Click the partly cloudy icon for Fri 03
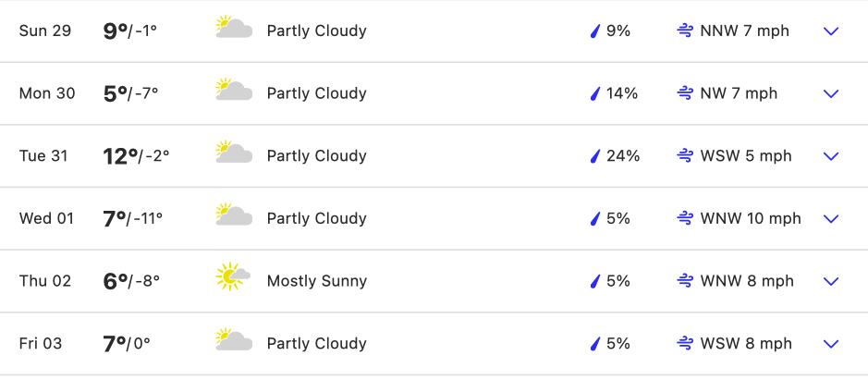 (234, 340)
